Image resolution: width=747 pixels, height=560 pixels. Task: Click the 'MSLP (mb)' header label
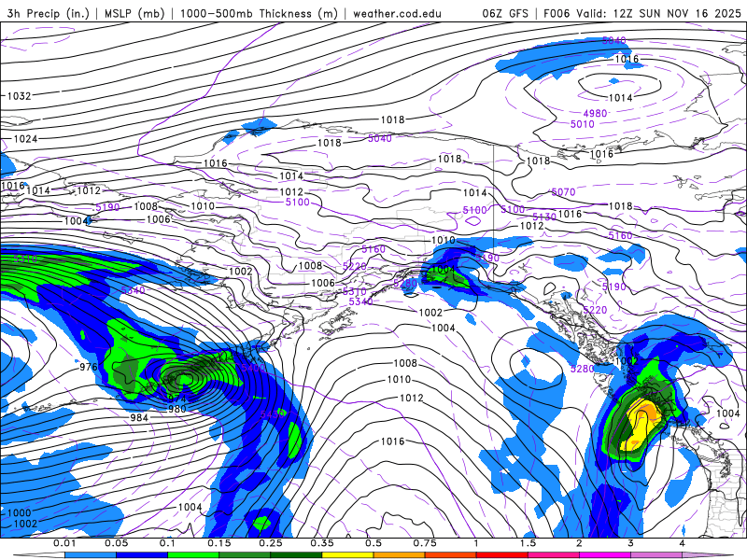click(x=134, y=13)
